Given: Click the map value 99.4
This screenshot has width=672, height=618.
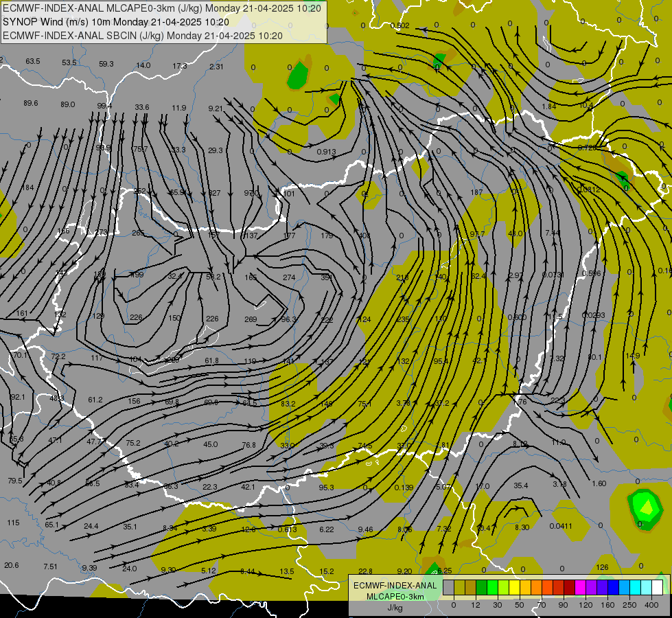Looking at the screenshot, I should [104, 106].
